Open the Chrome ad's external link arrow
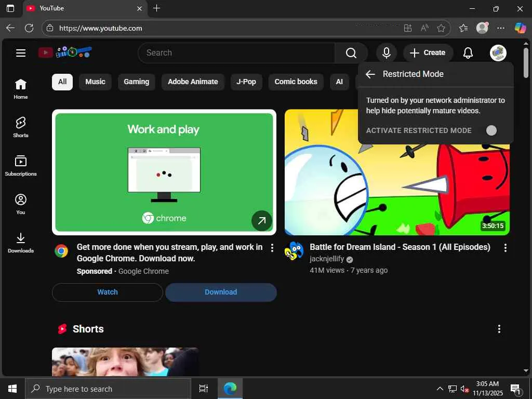This screenshot has height=399, width=532. point(262,221)
